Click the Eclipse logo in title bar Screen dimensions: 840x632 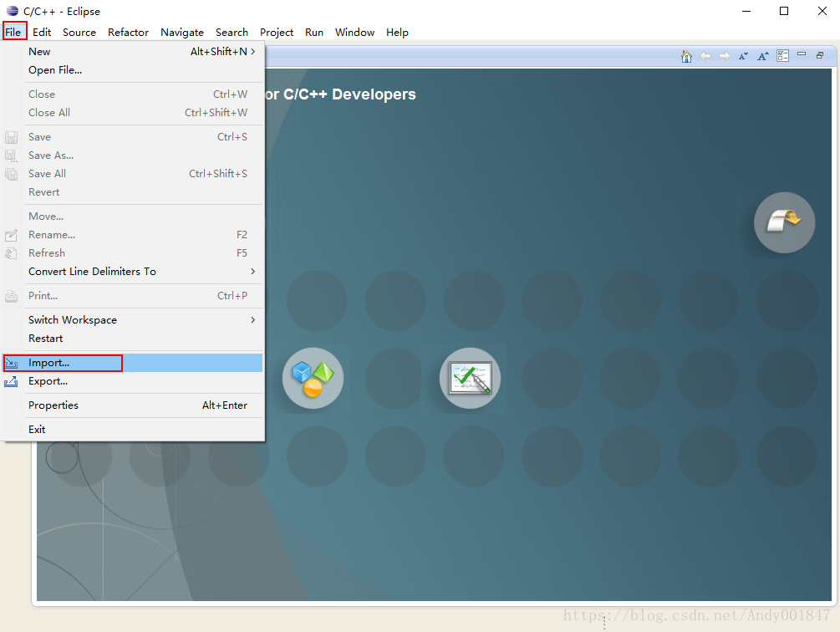[x=13, y=11]
